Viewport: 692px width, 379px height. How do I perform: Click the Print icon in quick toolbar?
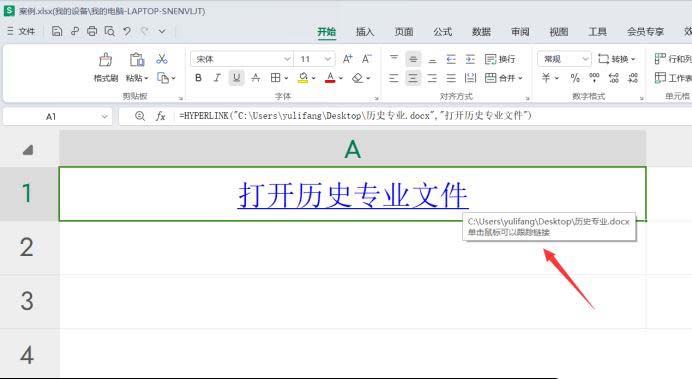[92, 31]
